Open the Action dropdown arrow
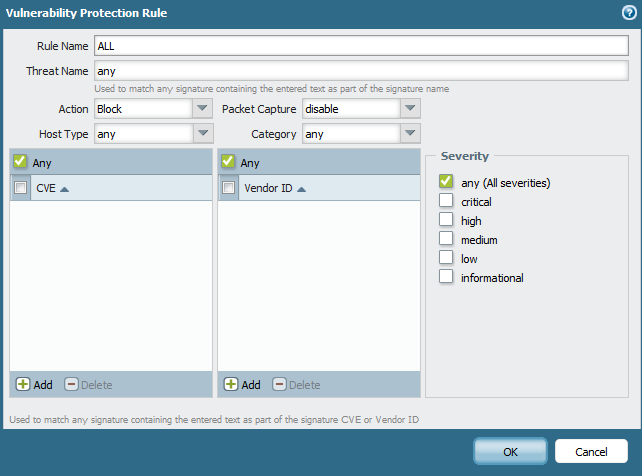Screen dimensions: 642x476 point(202,108)
